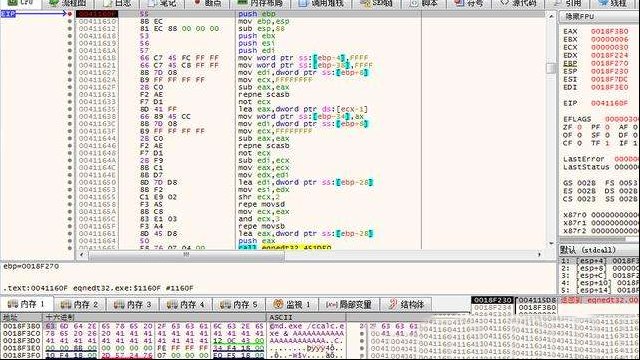Viewport: 640px width, 360px height.
Task: Open the 流程图 (graph) tab
Action: click(67, 3)
